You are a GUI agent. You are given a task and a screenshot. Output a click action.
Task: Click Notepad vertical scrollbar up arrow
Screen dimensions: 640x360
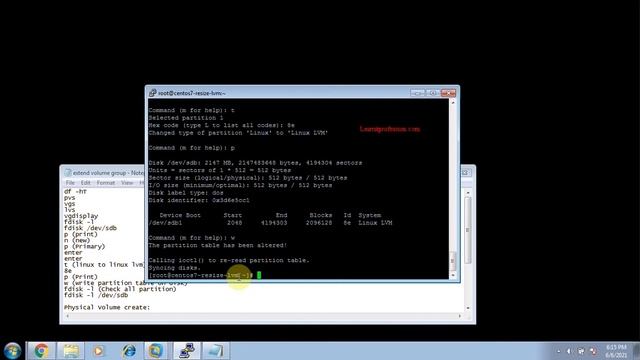tap(468, 192)
